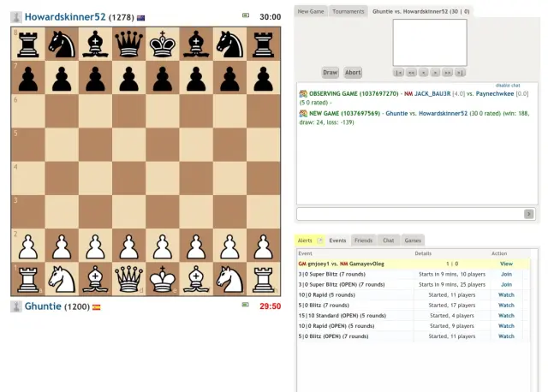Select the white pawn on e2
548x392 pixels.
pyautogui.click(x=162, y=246)
